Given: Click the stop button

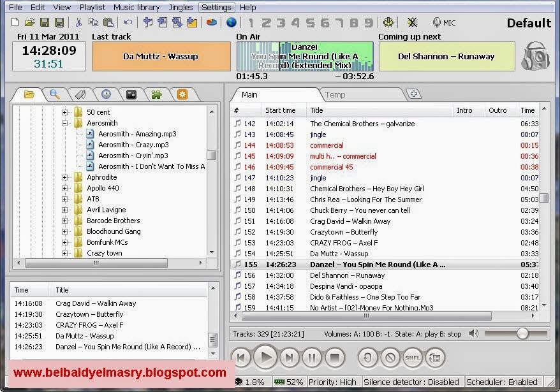Looking at the screenshot, I should 335,358.
